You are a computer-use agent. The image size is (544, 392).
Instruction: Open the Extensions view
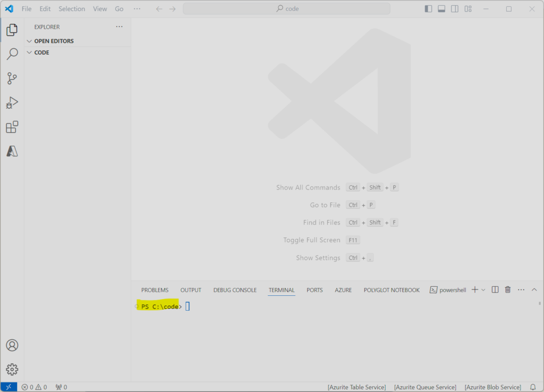tap(12, 127)
